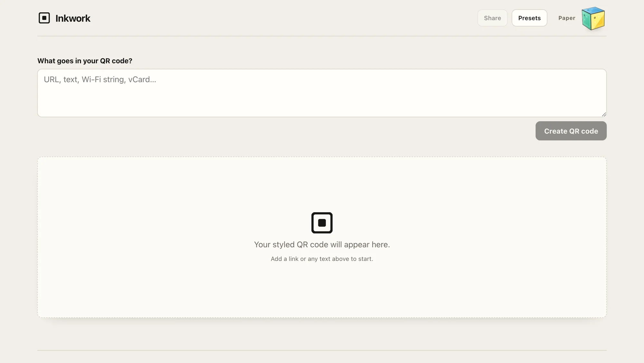Screen dimensions: 644x363
Task: Open the Presets menu
Action: [529, 18]
